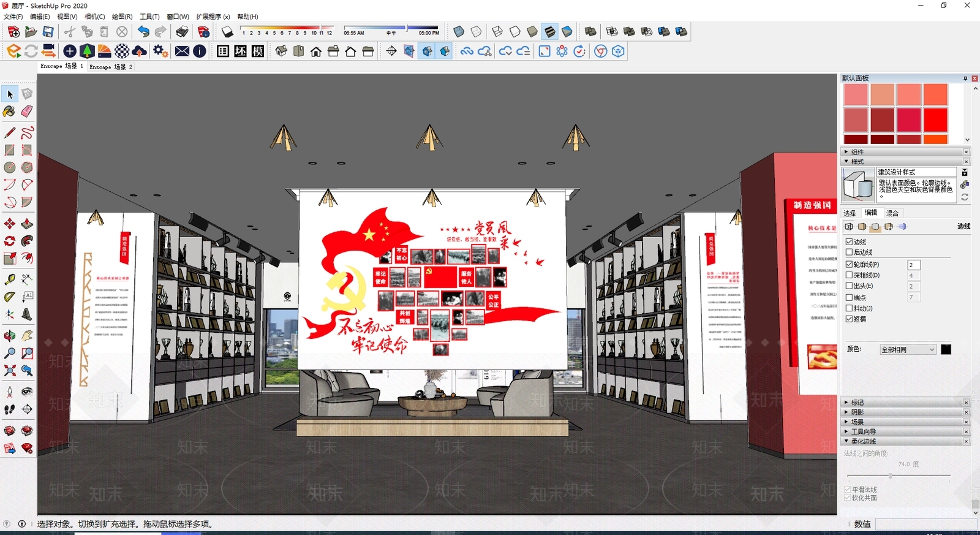This screenshot has width=980, height=535.
Task: Choose the pink Eraser tool
Action: [27, 112]
